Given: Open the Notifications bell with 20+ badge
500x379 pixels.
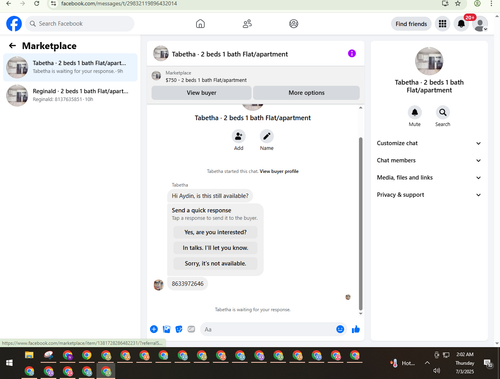Looking at the screenshot, I should (x=461, y=24).
